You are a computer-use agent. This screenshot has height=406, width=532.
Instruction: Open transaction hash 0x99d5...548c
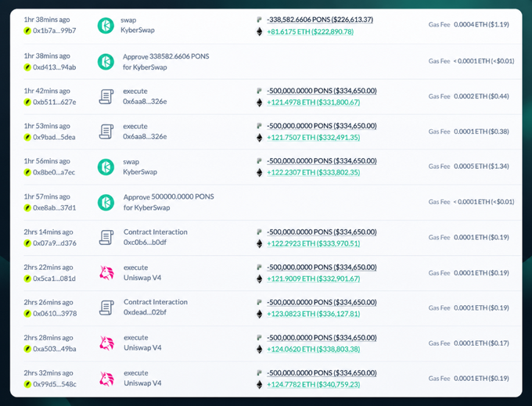[x=55, y=384]
